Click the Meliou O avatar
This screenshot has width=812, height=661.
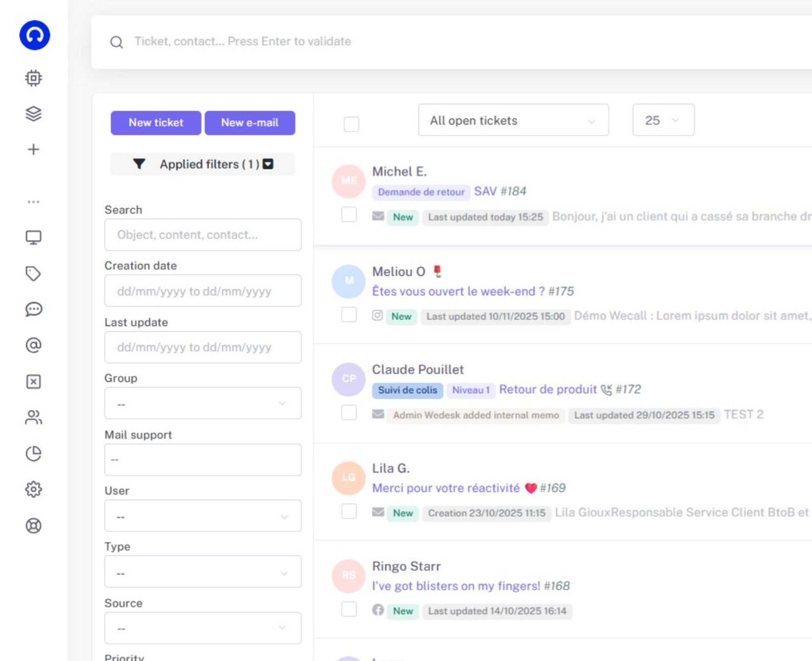348,281
